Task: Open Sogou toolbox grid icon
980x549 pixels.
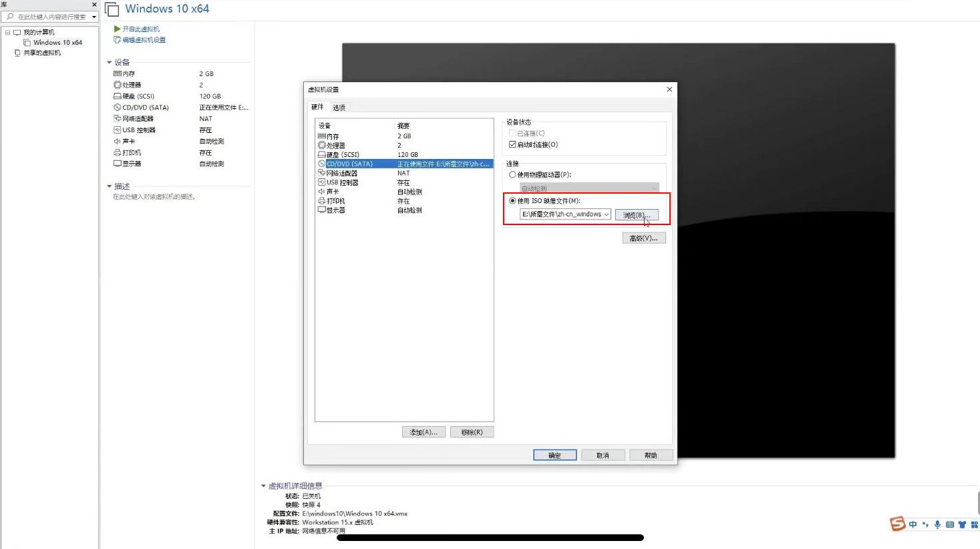Action: [x=974, y=525]
